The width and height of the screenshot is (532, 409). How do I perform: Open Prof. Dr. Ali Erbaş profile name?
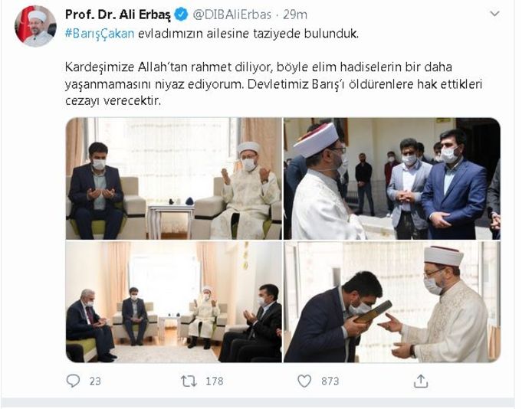click(x=118, y=15)
